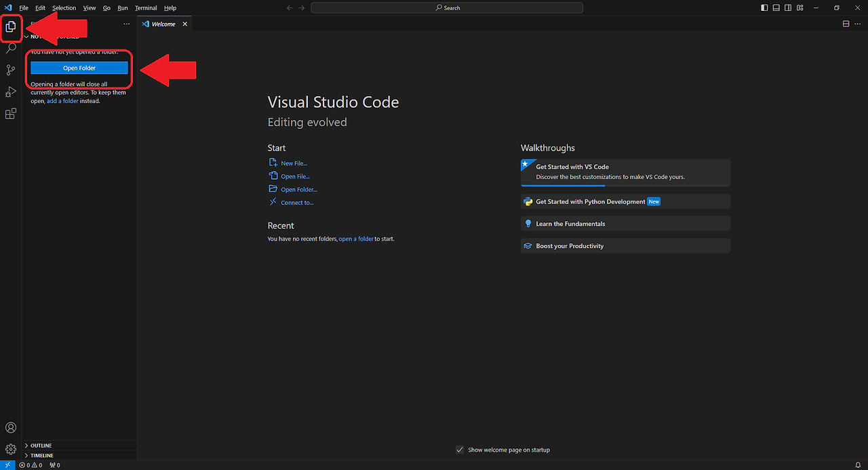This screenshot has height=470, width=868.
Task: Close the Welcome tab
Action: [x=184, y=24]
